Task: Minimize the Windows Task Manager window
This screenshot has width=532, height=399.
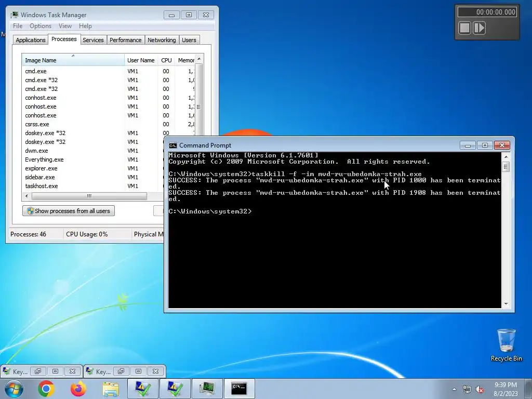Action: pyautogui.click(x=171, y=15)
